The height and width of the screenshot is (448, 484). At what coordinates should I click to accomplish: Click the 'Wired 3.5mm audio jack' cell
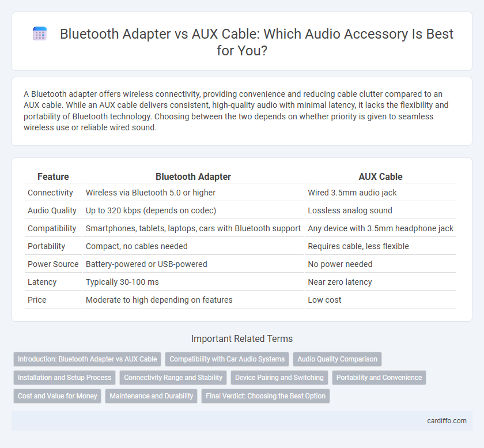(x=381, y=193)
